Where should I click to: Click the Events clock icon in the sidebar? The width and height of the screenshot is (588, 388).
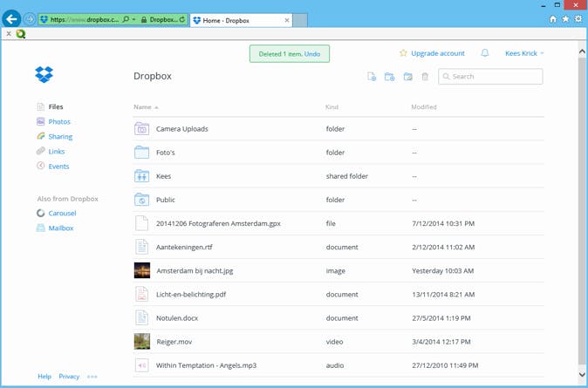pyautogui.click(x=40, y=166)
